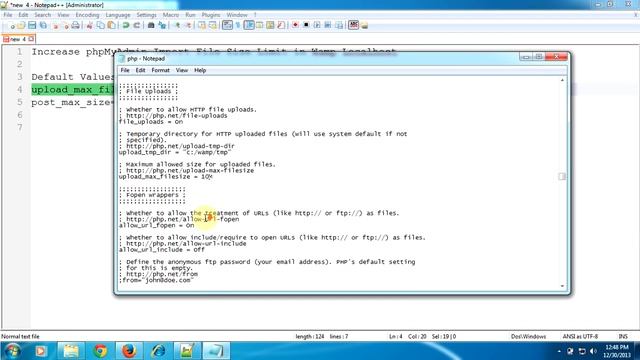Image resolution: width=640 pixels, height=360 pixels.
Task: Open the File menu in php Notepad
Action: 125,70
